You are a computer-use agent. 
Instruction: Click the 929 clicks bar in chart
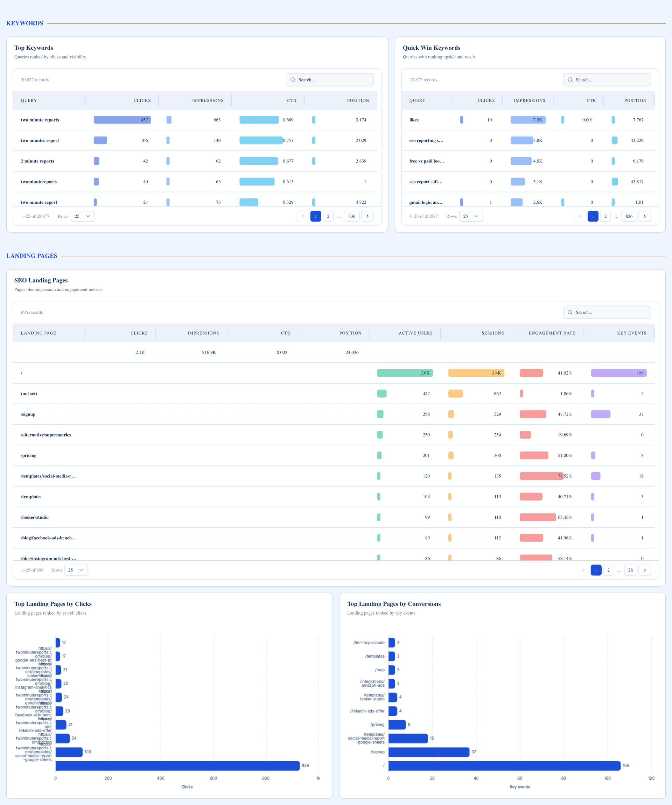pos(177,765)
